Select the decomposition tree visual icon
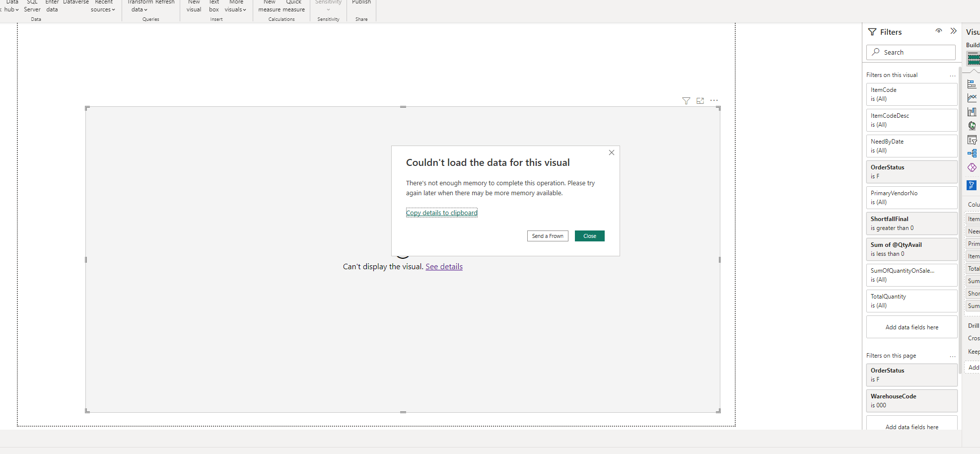Viewport: 980px width, 454px height. (972, 153)
